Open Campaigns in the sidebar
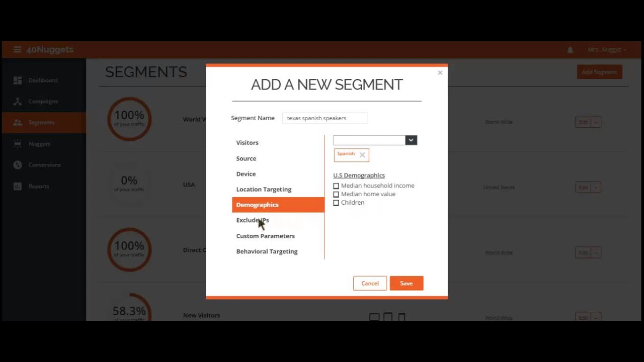 tap(43, 102)
